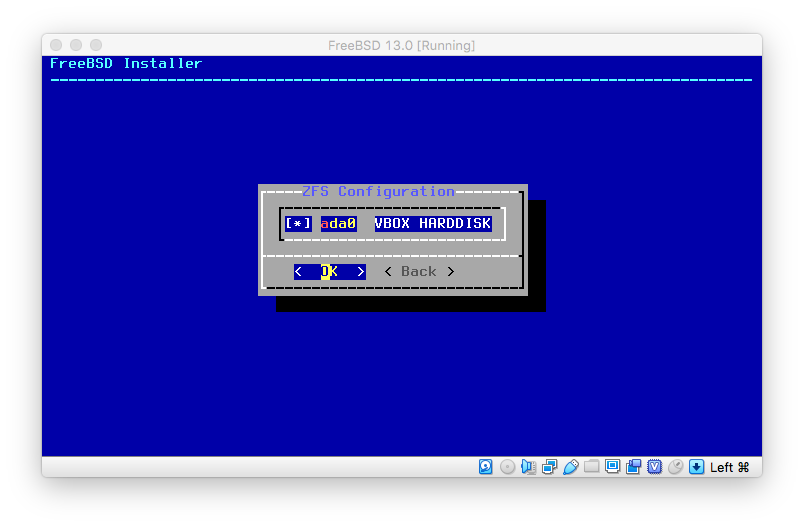Click the audio speaker status icon
The image size is (804, 527).
pyautogui.click(x=529, y=467)
